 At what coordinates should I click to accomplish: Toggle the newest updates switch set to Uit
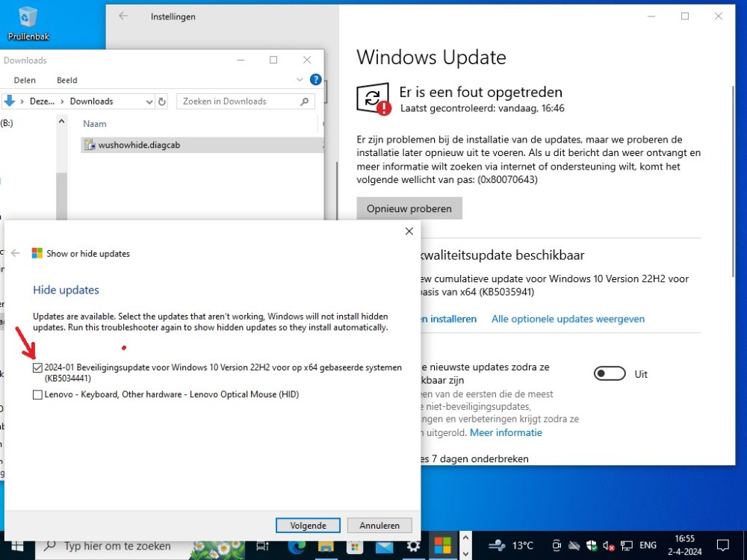pyautogui.click(x=610, y=374)
